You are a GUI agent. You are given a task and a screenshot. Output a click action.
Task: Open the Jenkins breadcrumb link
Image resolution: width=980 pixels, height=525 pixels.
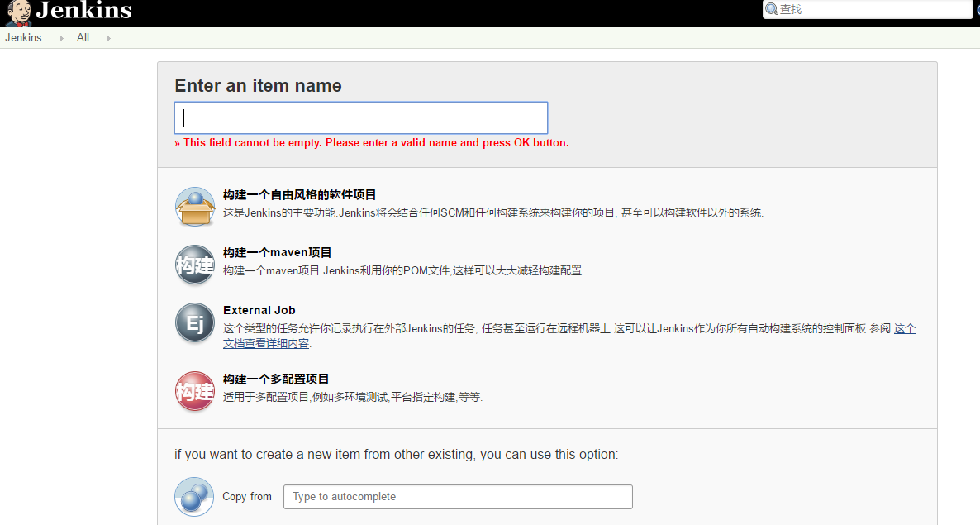(23, 37)
